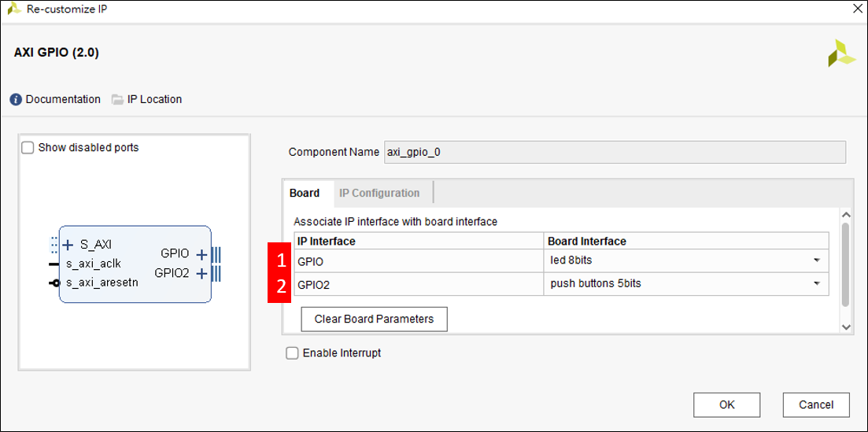Close the Re-customize IP dialog
This screenshot has width=868, height=432.
point(856,9)
